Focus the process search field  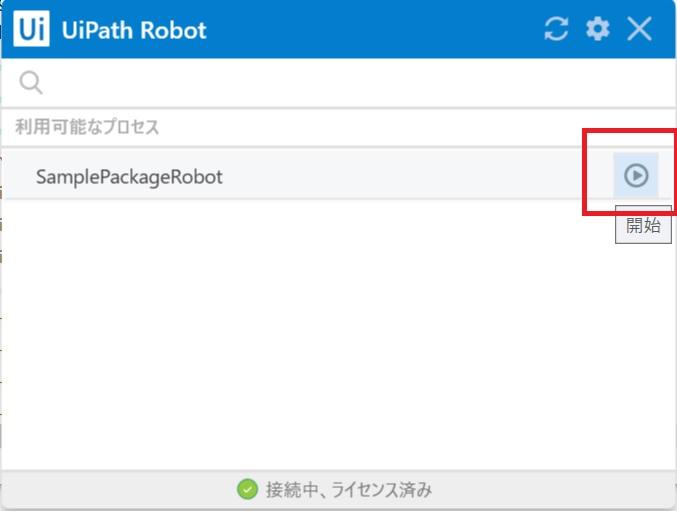300,82
